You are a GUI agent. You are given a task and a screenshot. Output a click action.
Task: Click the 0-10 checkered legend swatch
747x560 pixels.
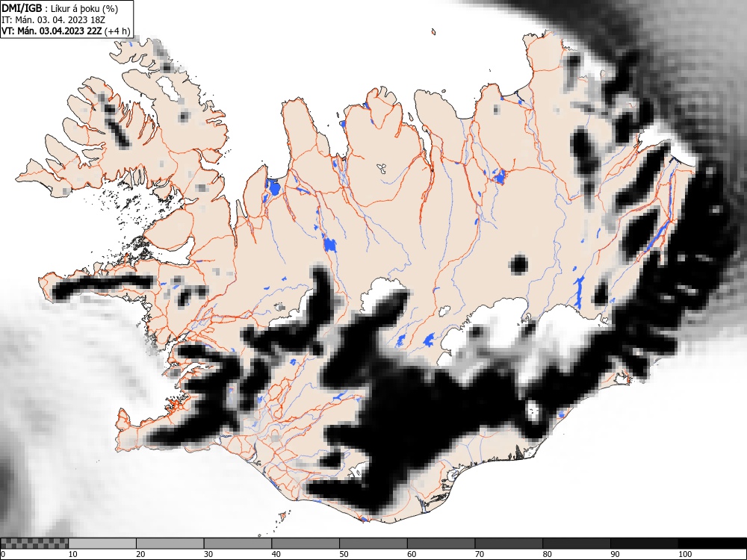tap(34, 544)
